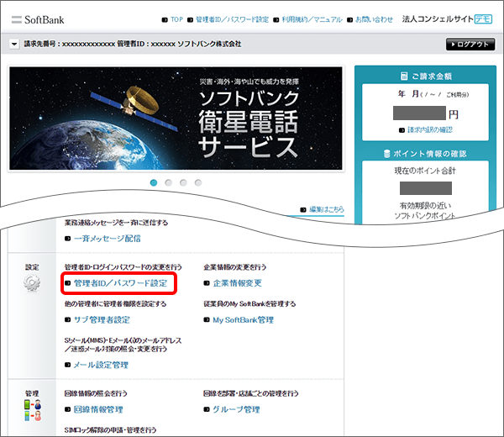Image resolution: width=504 pixels, height=437 pixels.
Task: Click the 管理 phone-and-people icon
Action: click(33, 410)
